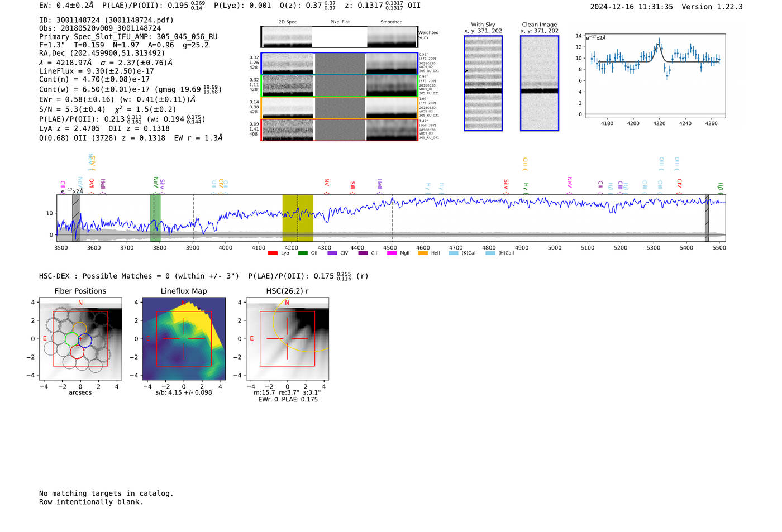Click the gray hatched band near 5460

point(707,218)
